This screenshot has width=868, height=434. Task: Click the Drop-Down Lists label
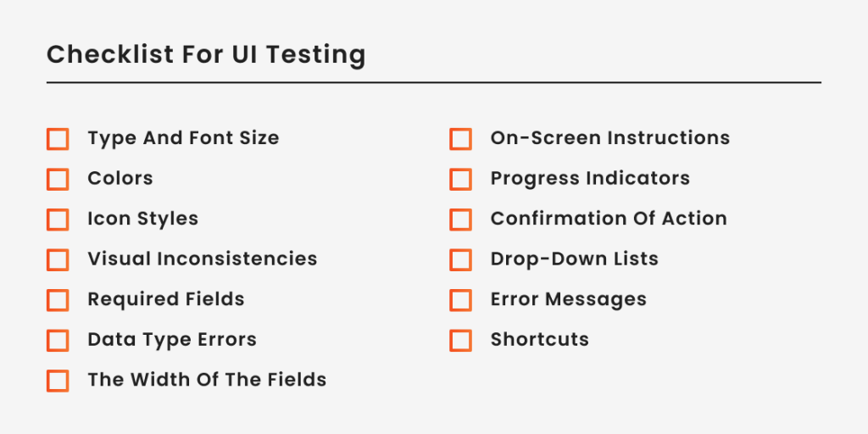click(x=575, y=259)
